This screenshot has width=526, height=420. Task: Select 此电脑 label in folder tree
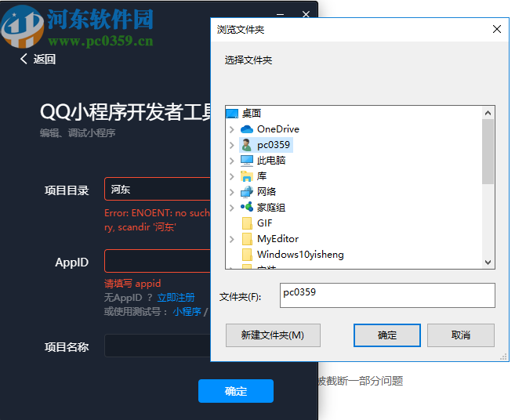click(x=271, y=161)
